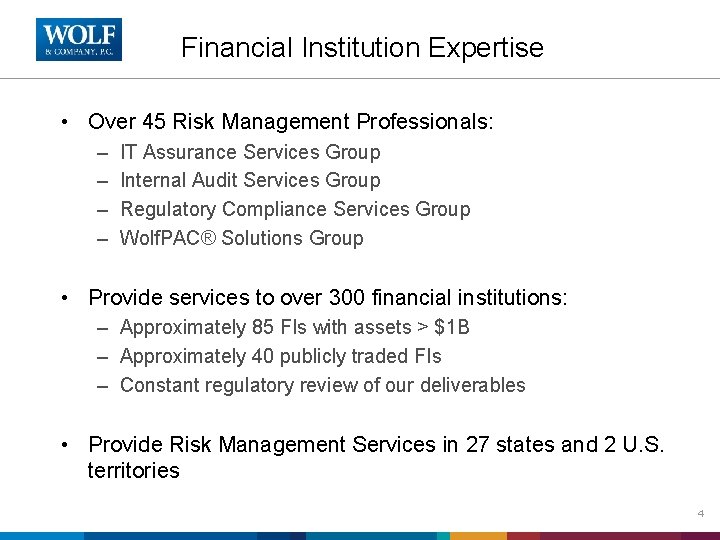This screenshot has height=540, width=720.
Task: Select Approximately 40 publicly traded FIs
Action: click(281, 356)
